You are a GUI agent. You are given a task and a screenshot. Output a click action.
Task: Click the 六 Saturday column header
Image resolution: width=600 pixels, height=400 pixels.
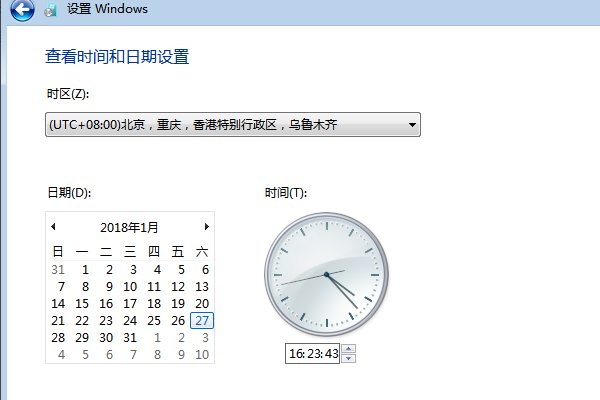(202, 251)
